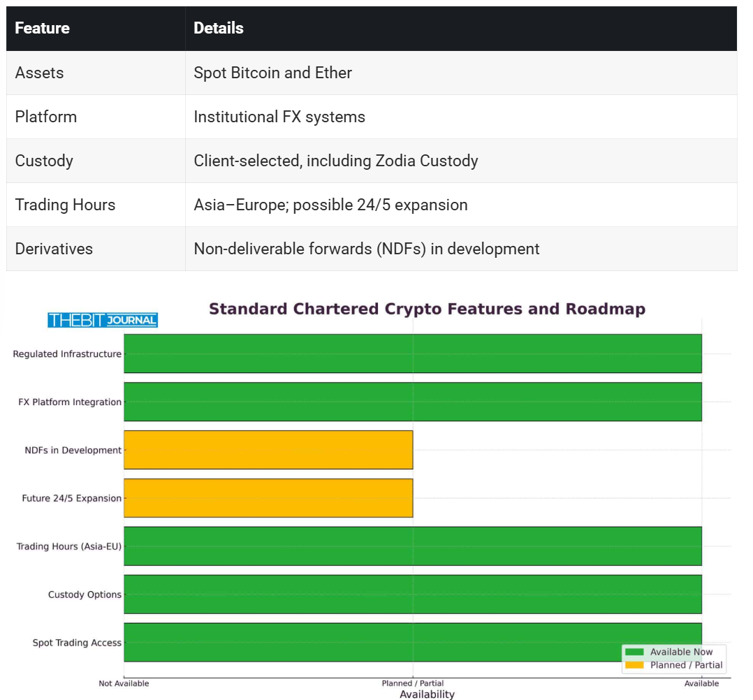This screenshot has width=753, height=700.
Task: Click green 'Available Now' legend swatch
Action: pyautogui.click(x=634, y=652)
